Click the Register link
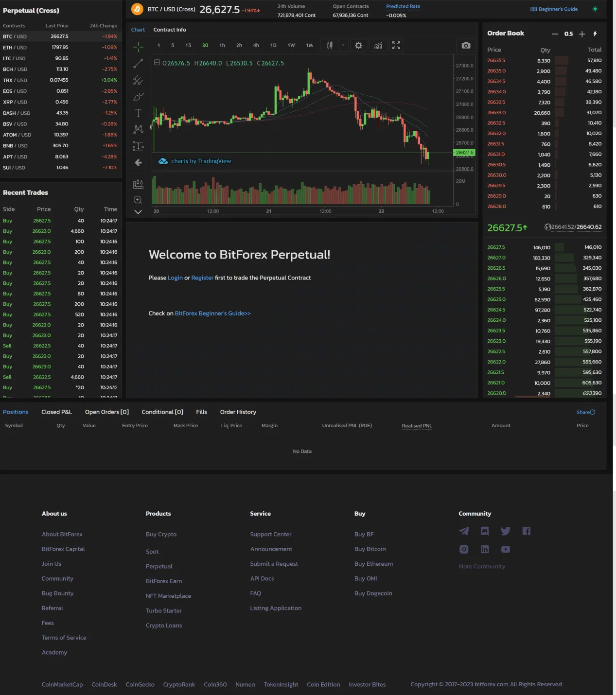The height and width of the screenshot is (695, 616). click(202, 278)
